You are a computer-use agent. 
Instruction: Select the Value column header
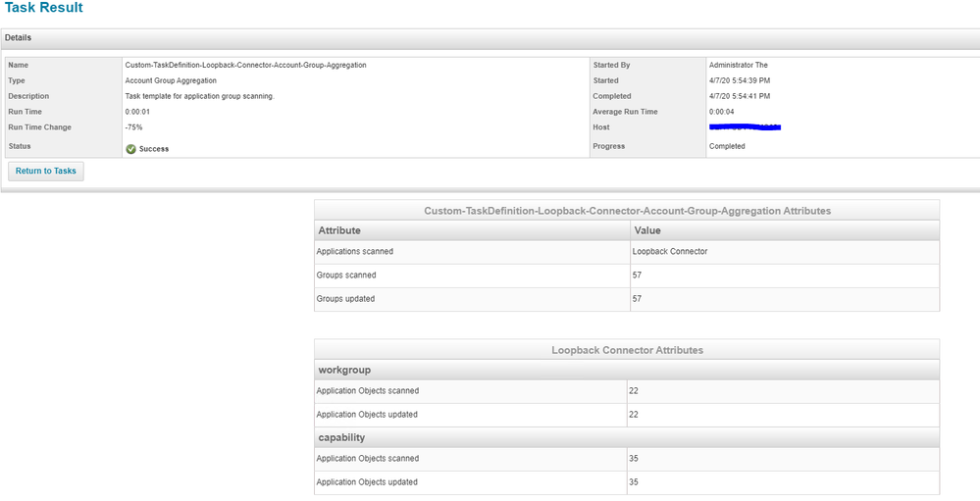click(647, 230)
